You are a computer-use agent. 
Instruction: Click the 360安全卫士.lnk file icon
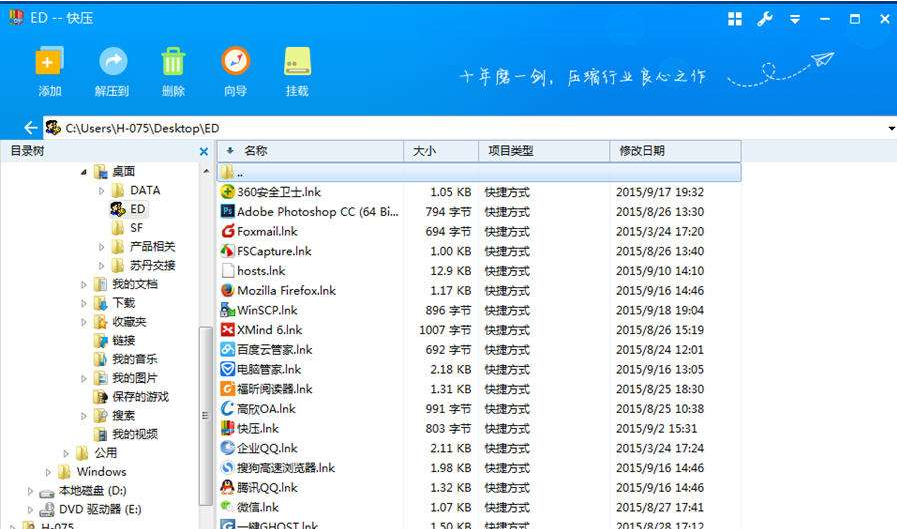[x=228, y=192]
